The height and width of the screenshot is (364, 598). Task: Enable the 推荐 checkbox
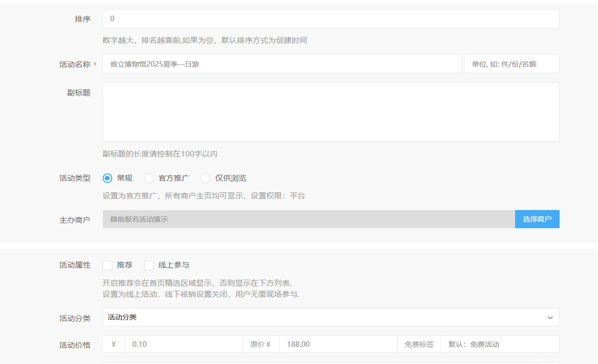pyautogui.click(x=107, y=266)
